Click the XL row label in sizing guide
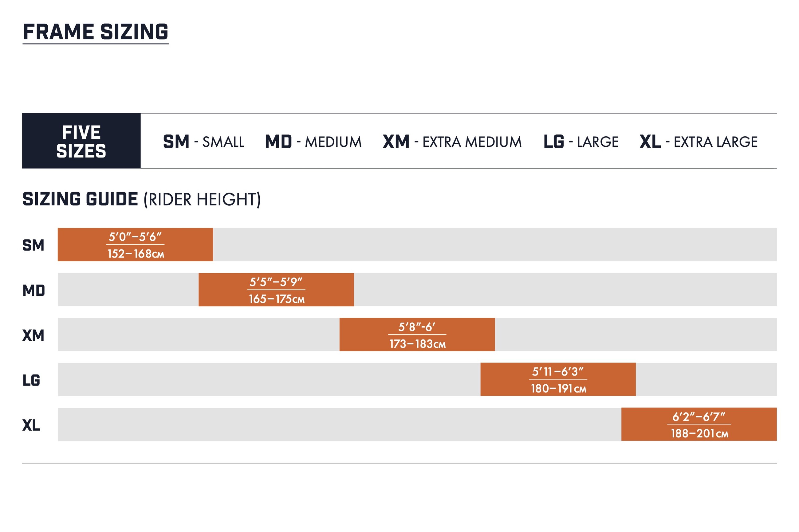This screenshot has width=799, height=532. click(31, 425)
